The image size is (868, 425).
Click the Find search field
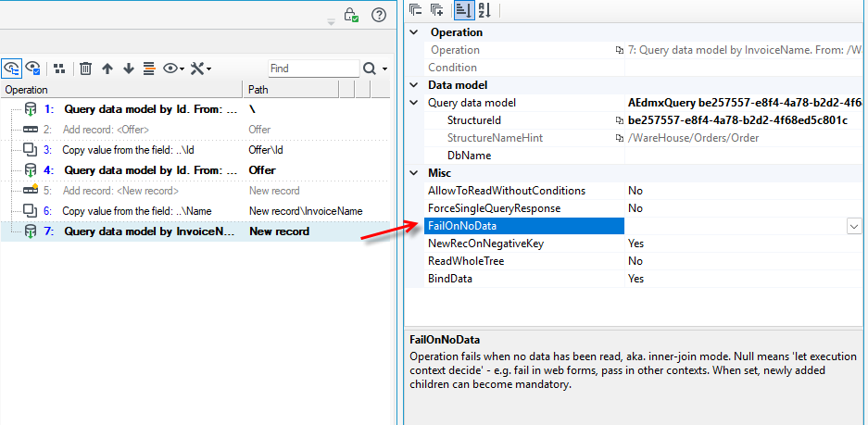click(313, 69)
